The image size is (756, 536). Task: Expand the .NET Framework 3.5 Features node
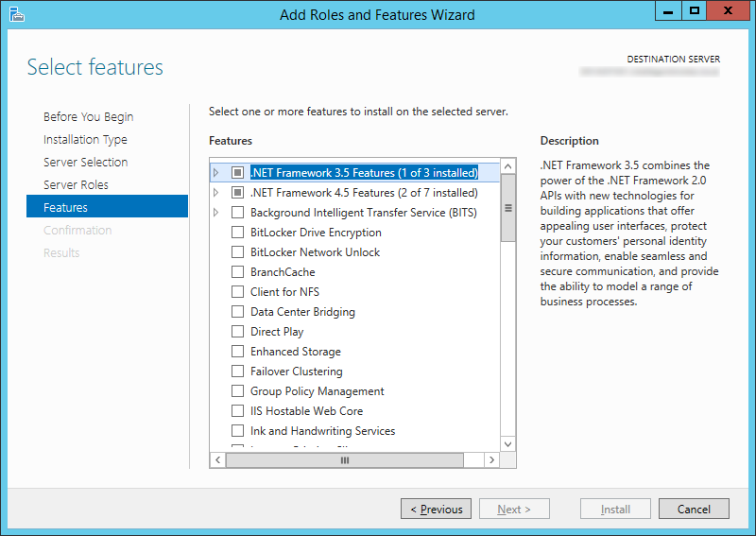(215, 172)
